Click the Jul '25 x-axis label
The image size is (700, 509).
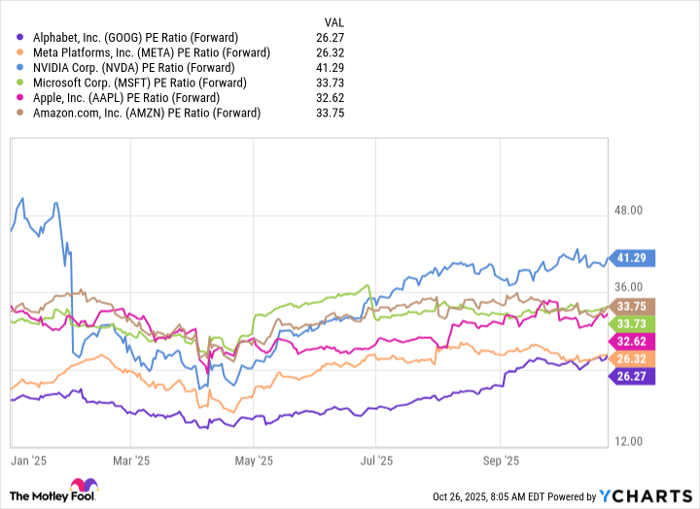[375, 461]
